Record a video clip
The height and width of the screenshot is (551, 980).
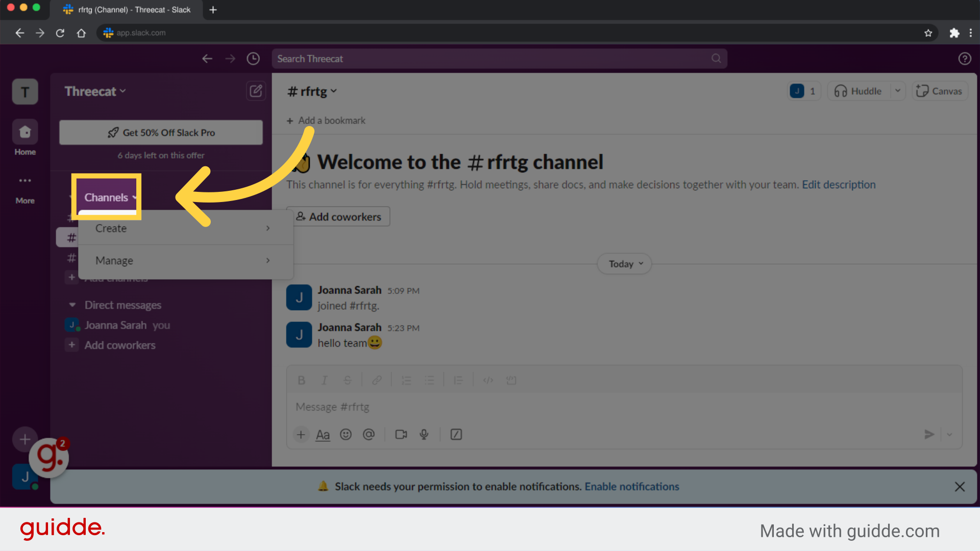(401, 434)
